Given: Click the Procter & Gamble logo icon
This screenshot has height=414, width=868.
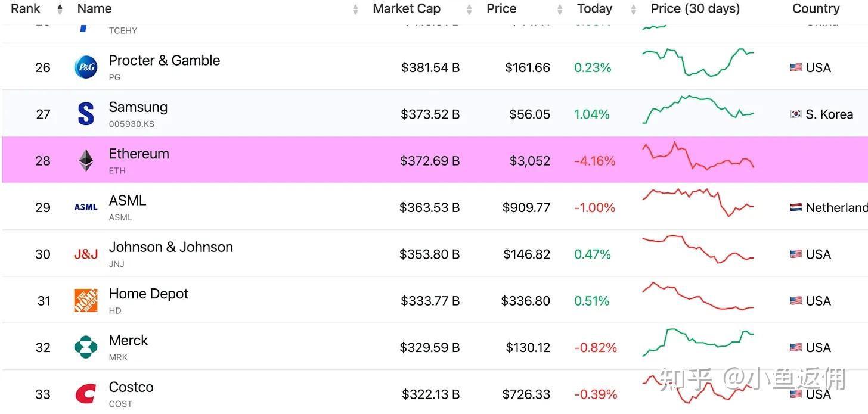Looking at the screenshot, I should coord(86,67).
